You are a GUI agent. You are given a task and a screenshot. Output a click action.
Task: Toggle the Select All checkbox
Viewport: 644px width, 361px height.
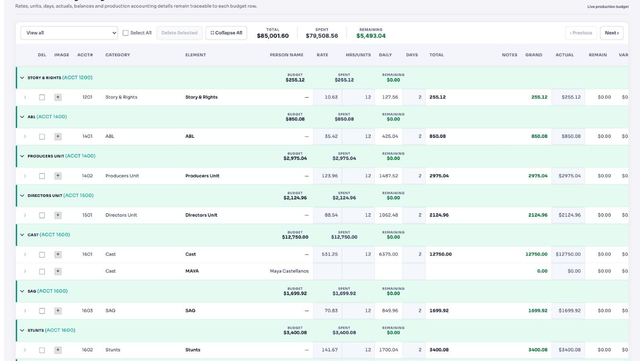[x=126, y=33]
